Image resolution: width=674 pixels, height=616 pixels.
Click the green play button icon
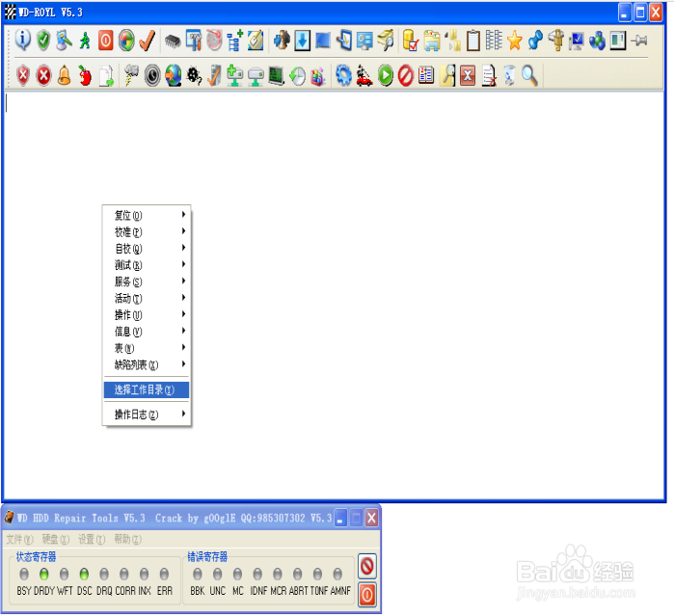pyautogui.click(x=385, y=75)
